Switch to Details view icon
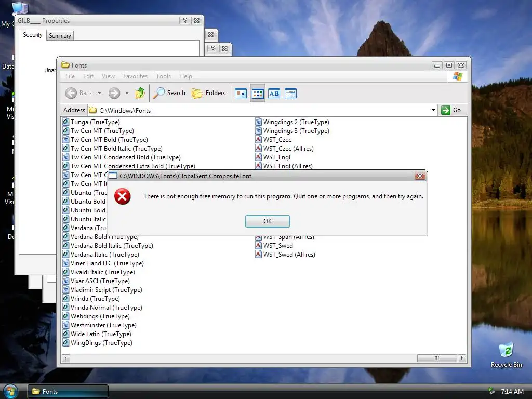Viewport: 532px width, 399px height. [291, 94]
